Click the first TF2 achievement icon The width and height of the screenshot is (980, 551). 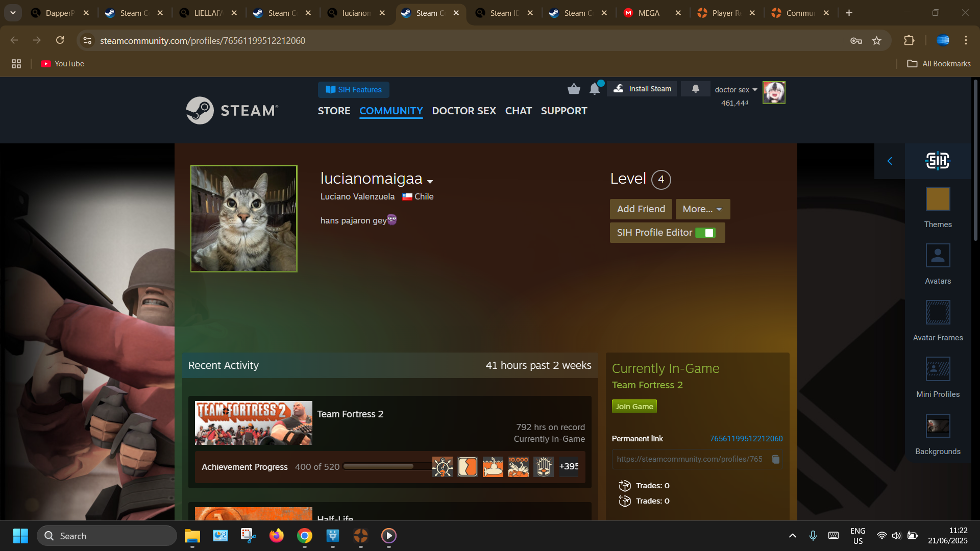[442, 467]
